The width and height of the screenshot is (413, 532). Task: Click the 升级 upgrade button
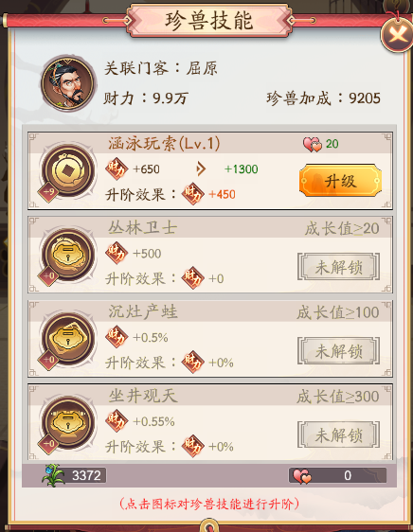coord(340,181)
